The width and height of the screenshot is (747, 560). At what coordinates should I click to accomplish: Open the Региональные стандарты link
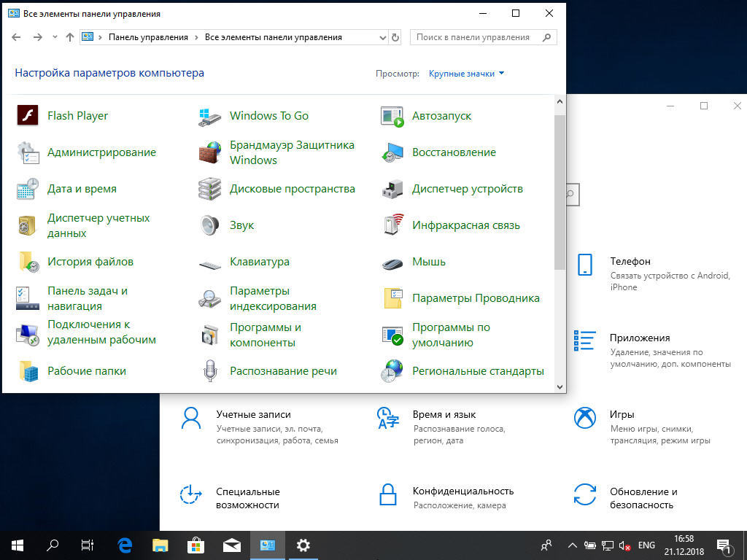point(478,371)
